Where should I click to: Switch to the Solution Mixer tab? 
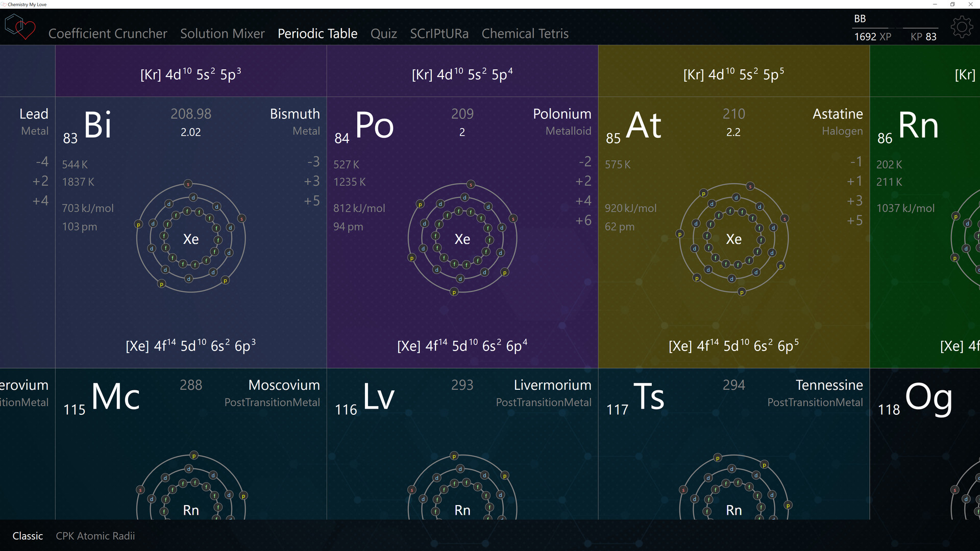[x=223, y=34]
